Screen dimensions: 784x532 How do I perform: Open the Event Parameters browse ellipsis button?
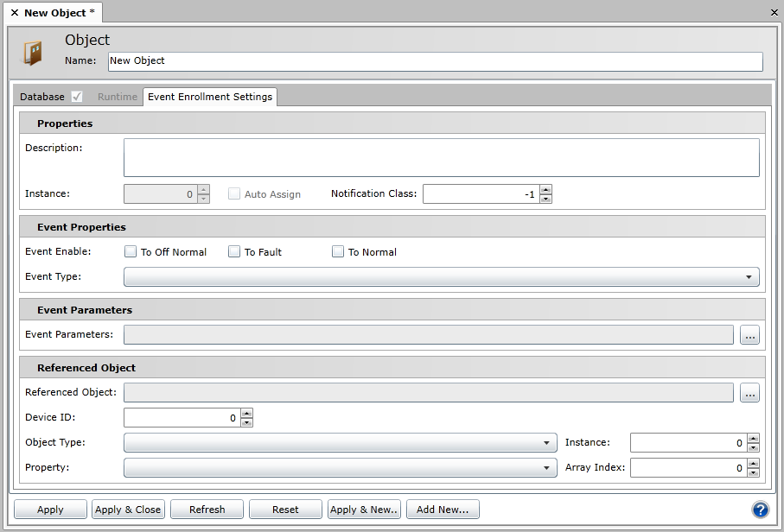click(x=749, y=335)
